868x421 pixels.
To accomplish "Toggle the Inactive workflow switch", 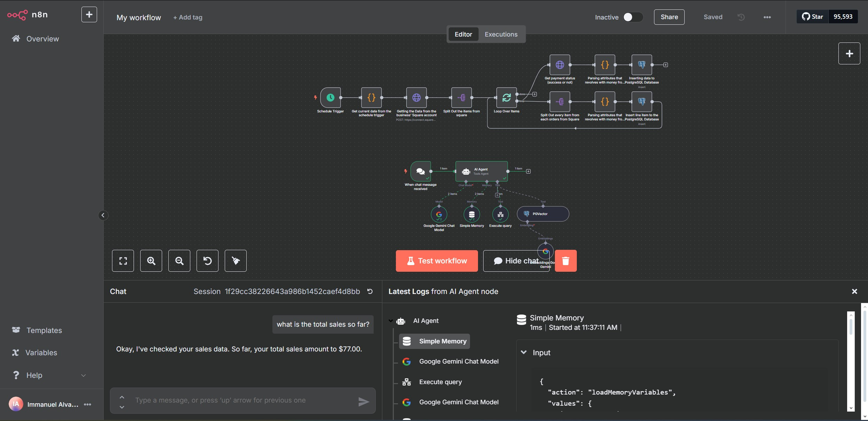I will pos(632,17).
